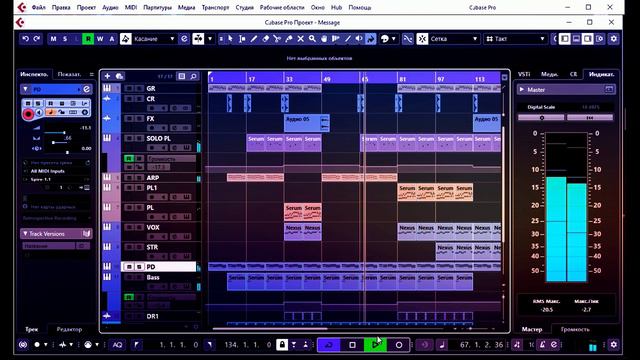Select the Mute X tool
Screen dimensions: 640x360
[x=300, y=39]
